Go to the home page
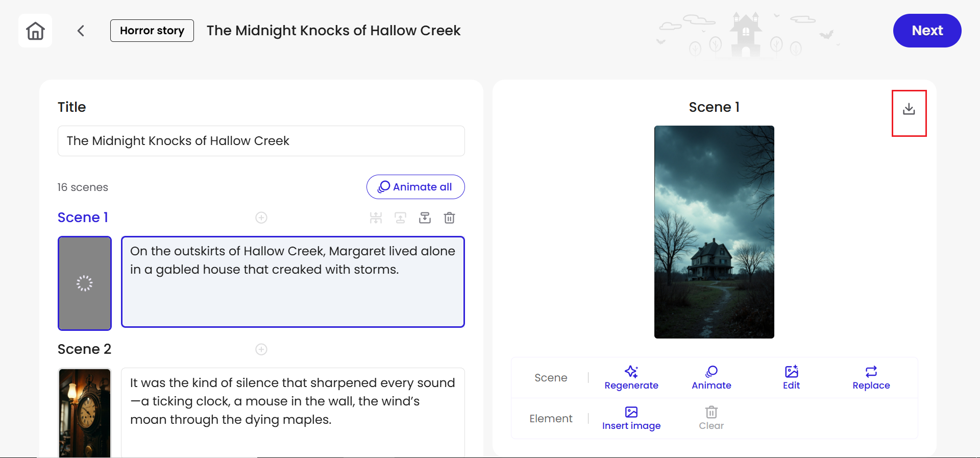 [35, 31]
